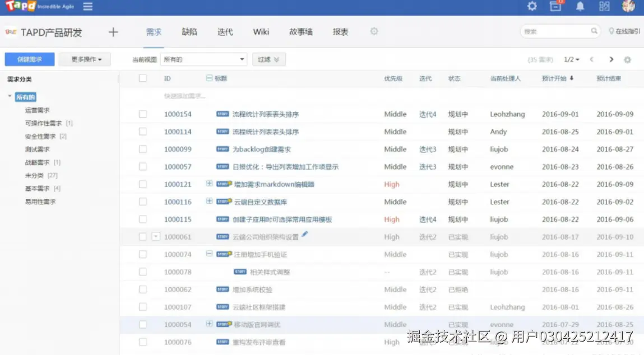The width and height of the screenshot is (644, 355).
Task: Click story icon of row 1000057
Action: pyautogui.click(x=223, y=166)
